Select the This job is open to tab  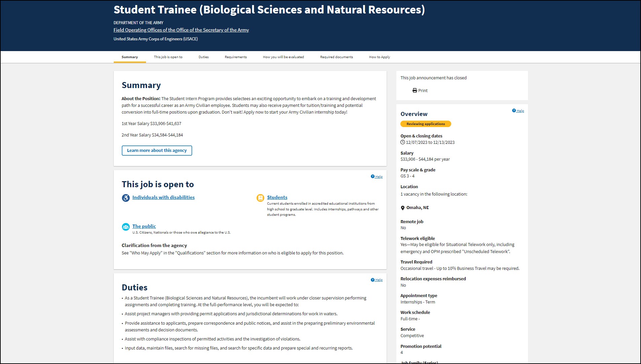(168, 57)
